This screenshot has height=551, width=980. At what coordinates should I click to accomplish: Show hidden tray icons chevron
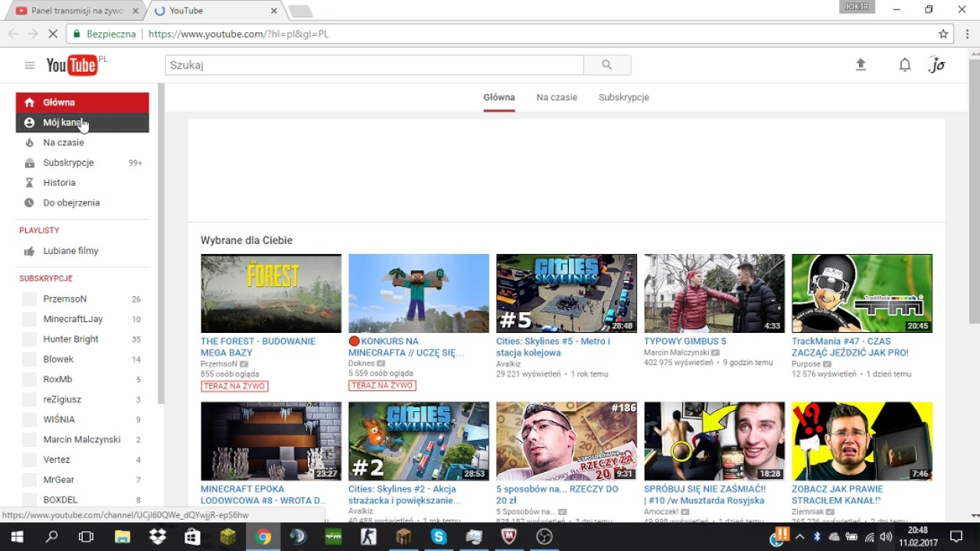[x=799, y=537]
